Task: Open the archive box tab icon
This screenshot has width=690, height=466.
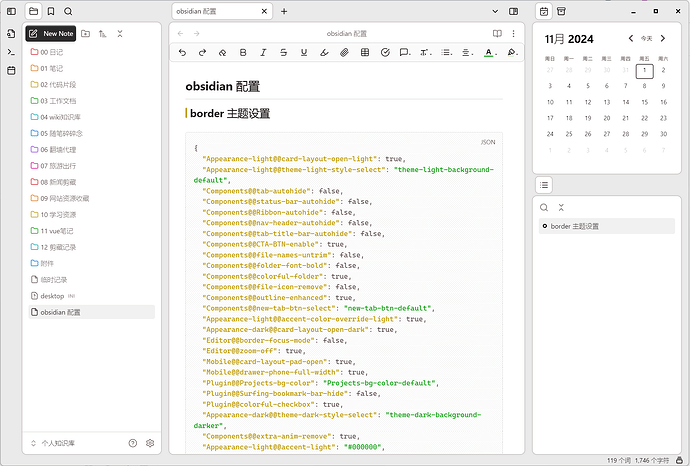Action: [x=562, y=11]
